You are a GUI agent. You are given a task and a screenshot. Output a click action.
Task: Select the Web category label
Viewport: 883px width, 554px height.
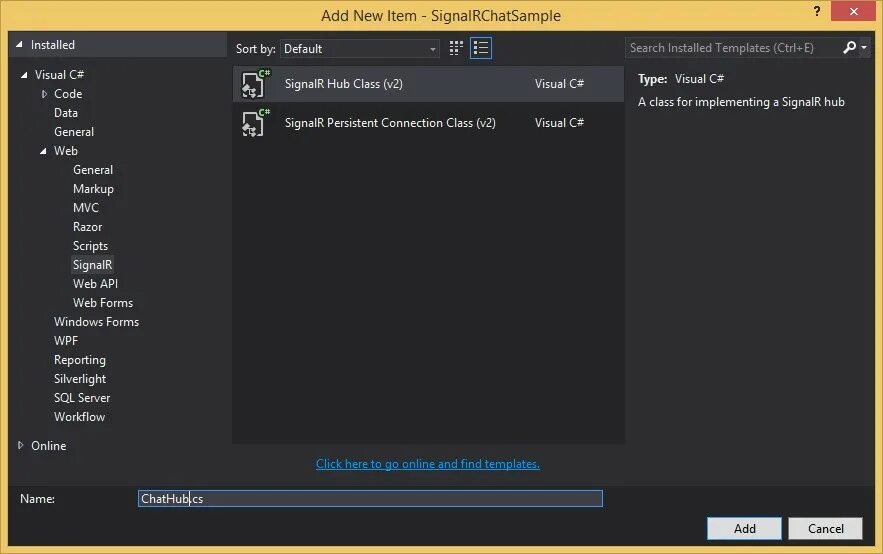(x=66, y=151)
